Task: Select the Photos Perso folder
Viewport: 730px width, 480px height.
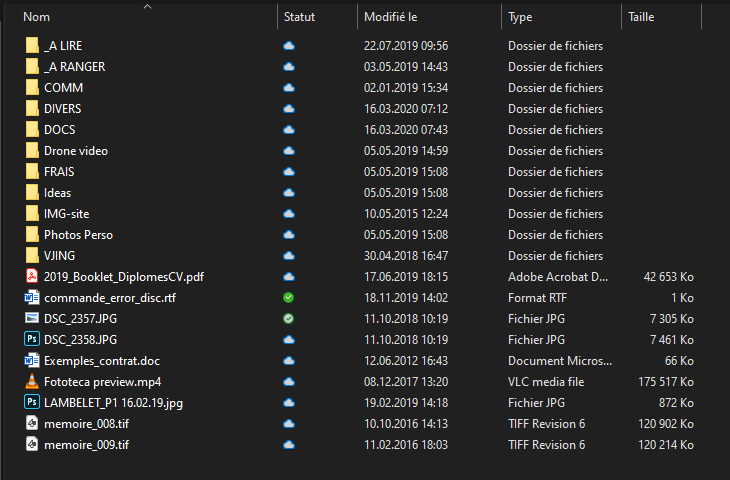Action: coord(78,235)
